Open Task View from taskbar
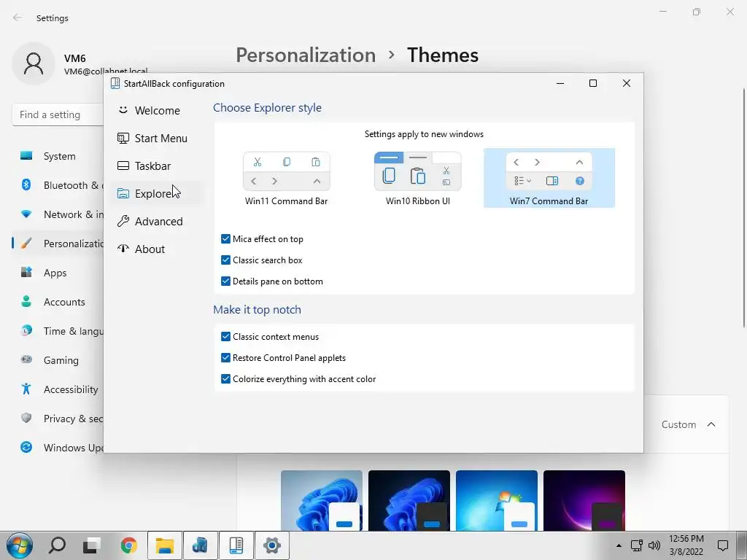 (x=92, y=545)
